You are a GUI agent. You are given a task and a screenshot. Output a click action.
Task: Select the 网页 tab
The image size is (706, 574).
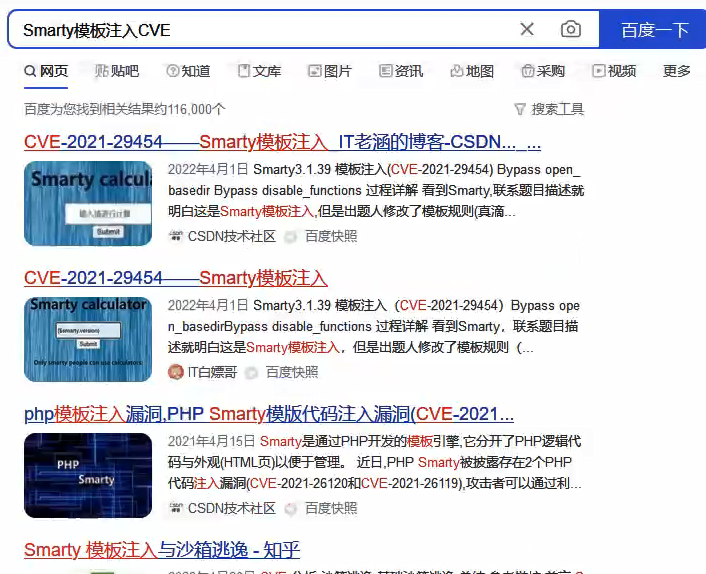coord(46,71)
